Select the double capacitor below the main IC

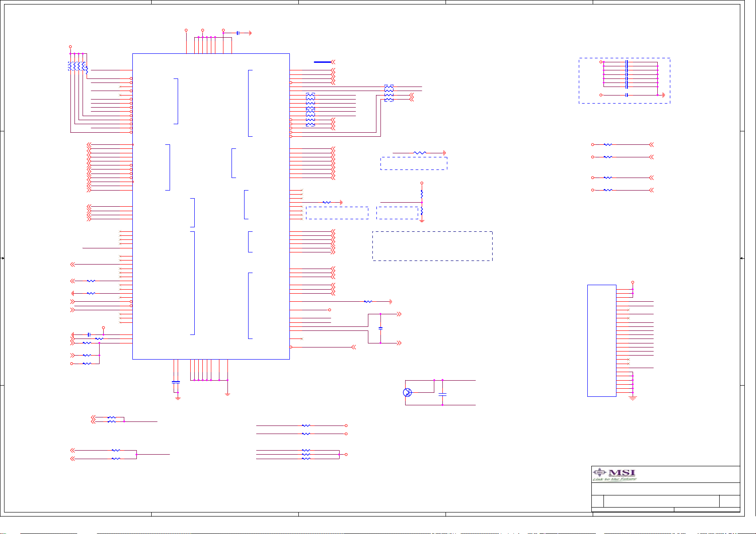[x=176, y=382]
